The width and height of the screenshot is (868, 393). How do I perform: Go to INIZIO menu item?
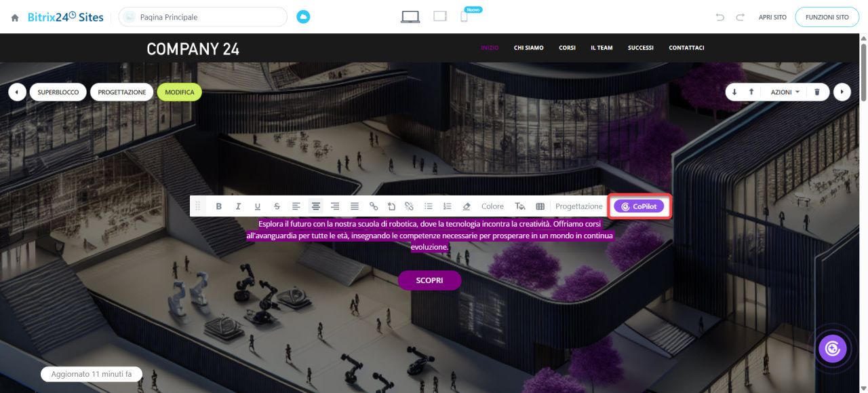[490, 48]
